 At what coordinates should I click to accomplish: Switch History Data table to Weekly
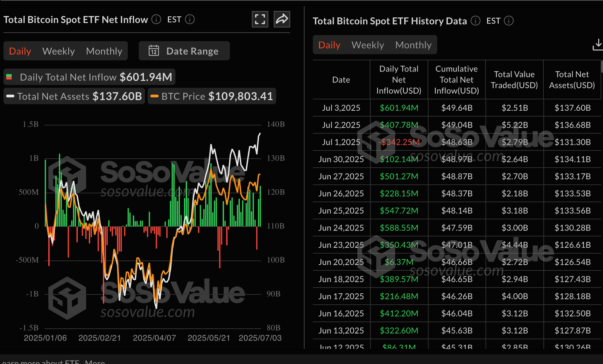coord(368,45)
